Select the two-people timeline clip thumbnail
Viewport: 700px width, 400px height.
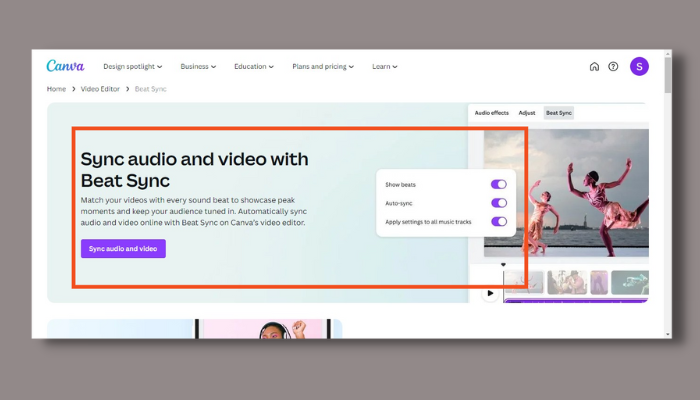coord(567,282)
